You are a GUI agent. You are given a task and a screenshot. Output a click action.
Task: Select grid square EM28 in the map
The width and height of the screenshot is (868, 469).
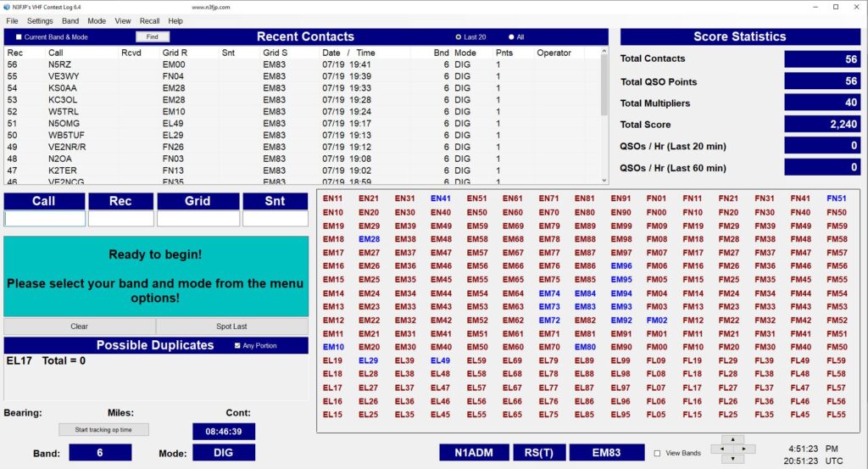click(369, 239)
